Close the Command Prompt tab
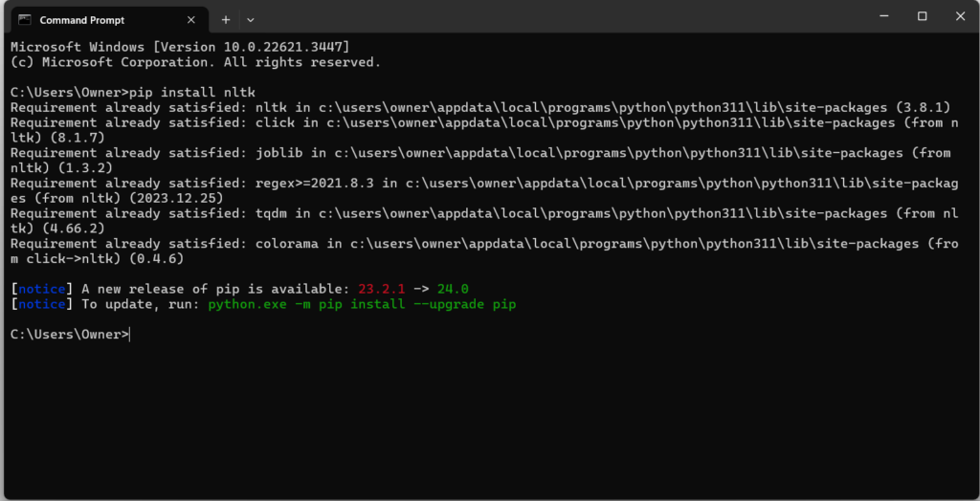This screenshot has height=501, width=980. (192, 19)
